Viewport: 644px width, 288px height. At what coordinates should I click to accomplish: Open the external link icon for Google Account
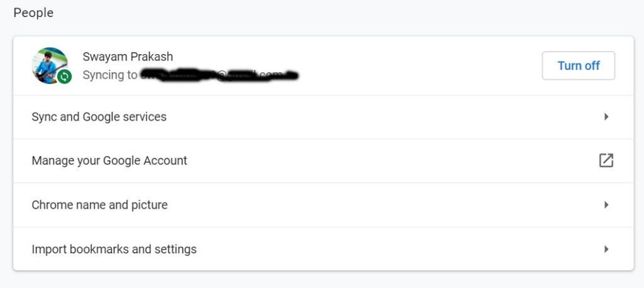[x=606, y=160]
